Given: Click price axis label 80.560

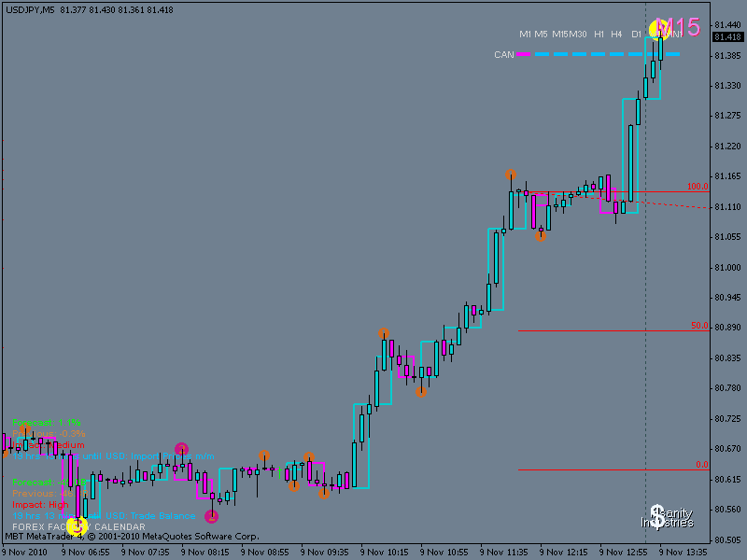Looking at the screenshot, I should (727, 510).
